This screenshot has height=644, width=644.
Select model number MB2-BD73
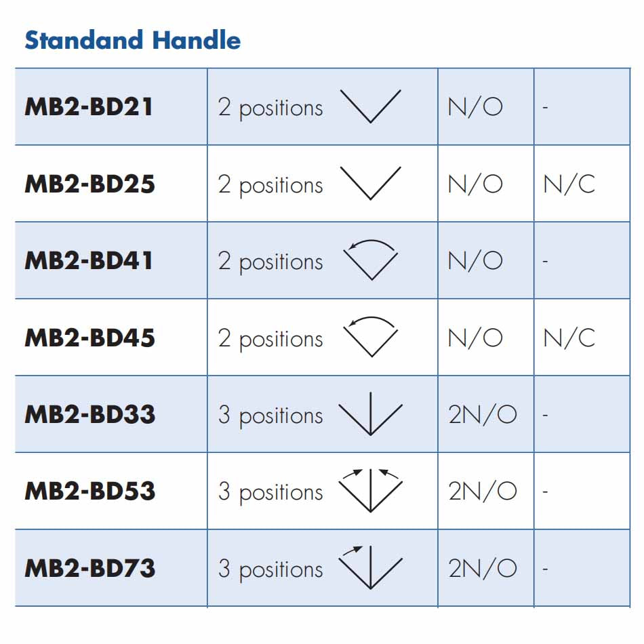(90, 568)
